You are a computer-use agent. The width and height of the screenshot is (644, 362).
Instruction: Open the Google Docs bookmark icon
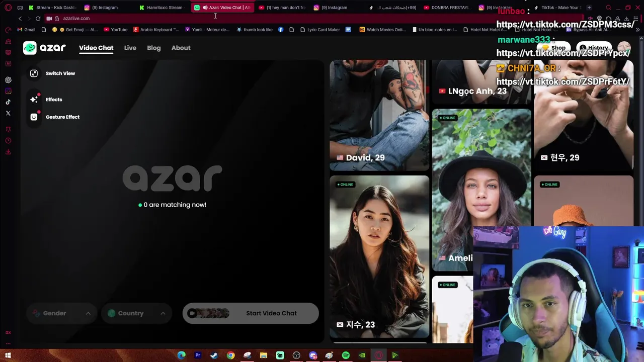point(348,30)
